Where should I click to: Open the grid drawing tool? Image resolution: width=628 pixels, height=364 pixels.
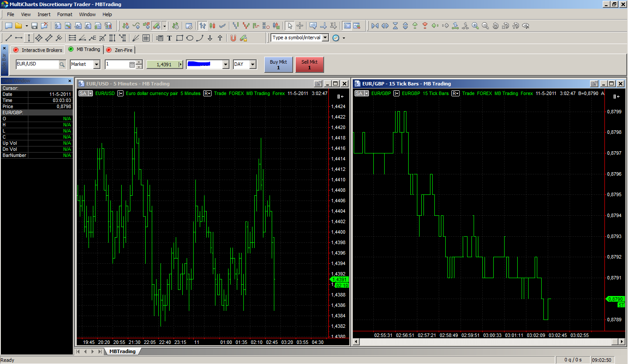tap(146, 38)
